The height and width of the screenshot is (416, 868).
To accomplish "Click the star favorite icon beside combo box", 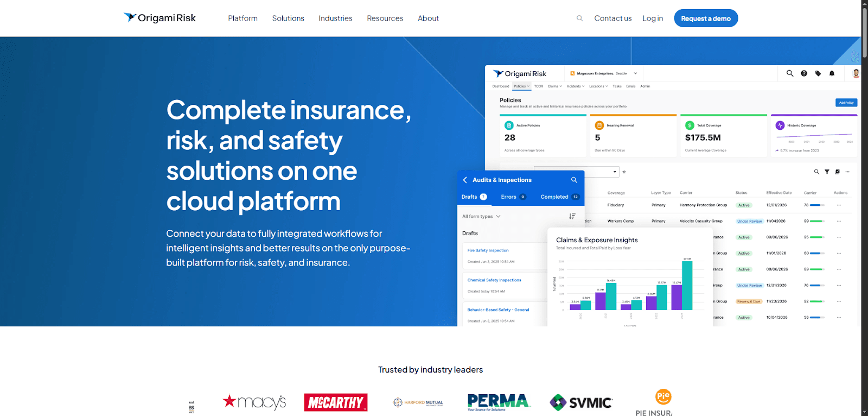I will 624,172.
